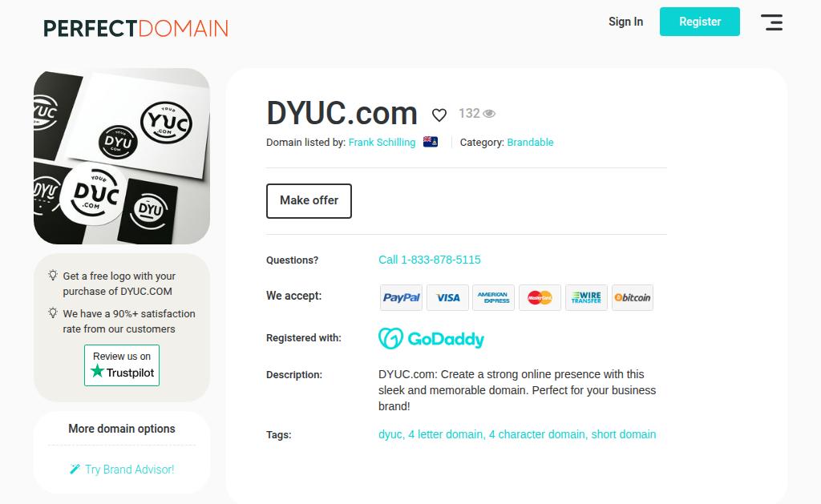Open the Try Brand Advisor link
This screenshot has height=504, width=821.
tap(122, 470)
